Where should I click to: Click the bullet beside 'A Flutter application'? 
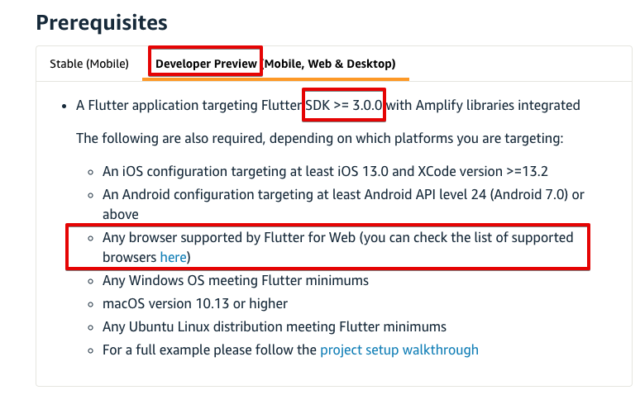64,107
